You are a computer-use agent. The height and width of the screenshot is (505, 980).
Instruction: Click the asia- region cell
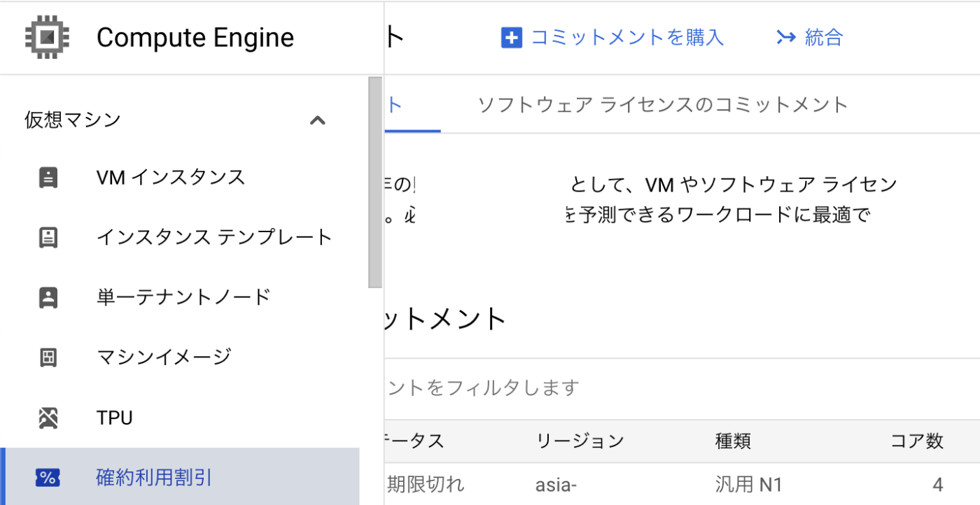556,485
